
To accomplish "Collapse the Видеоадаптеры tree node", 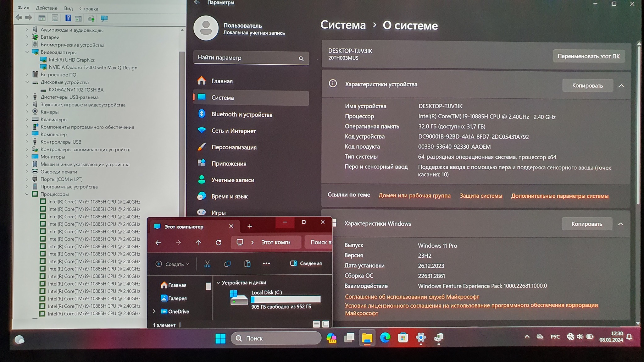I will [27, 52].
